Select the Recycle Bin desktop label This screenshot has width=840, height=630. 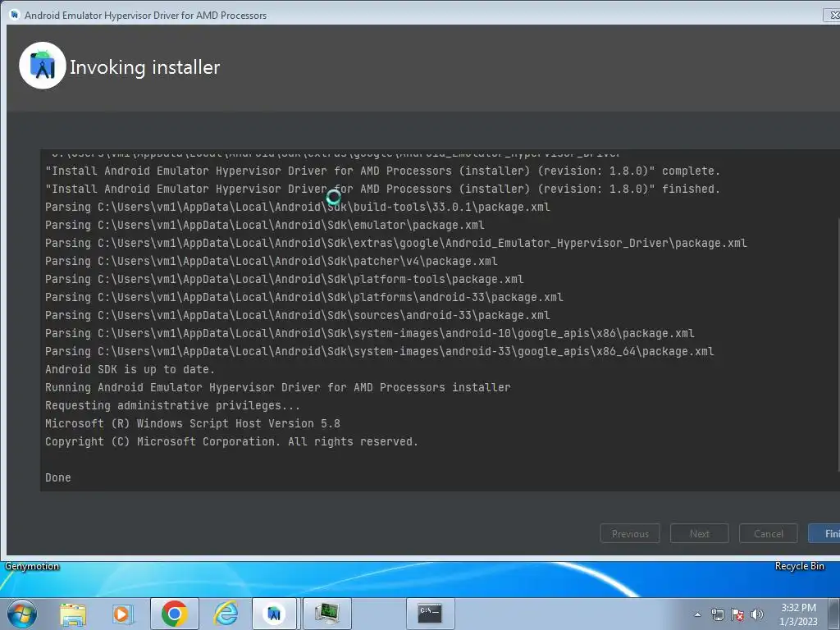click(x=799, y=566)
